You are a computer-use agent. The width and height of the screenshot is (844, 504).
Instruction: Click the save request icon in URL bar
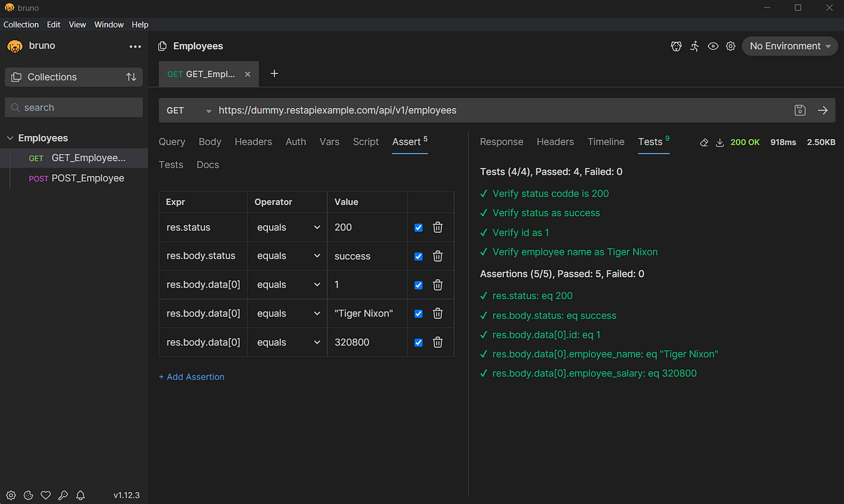click(x=800, y=110)
